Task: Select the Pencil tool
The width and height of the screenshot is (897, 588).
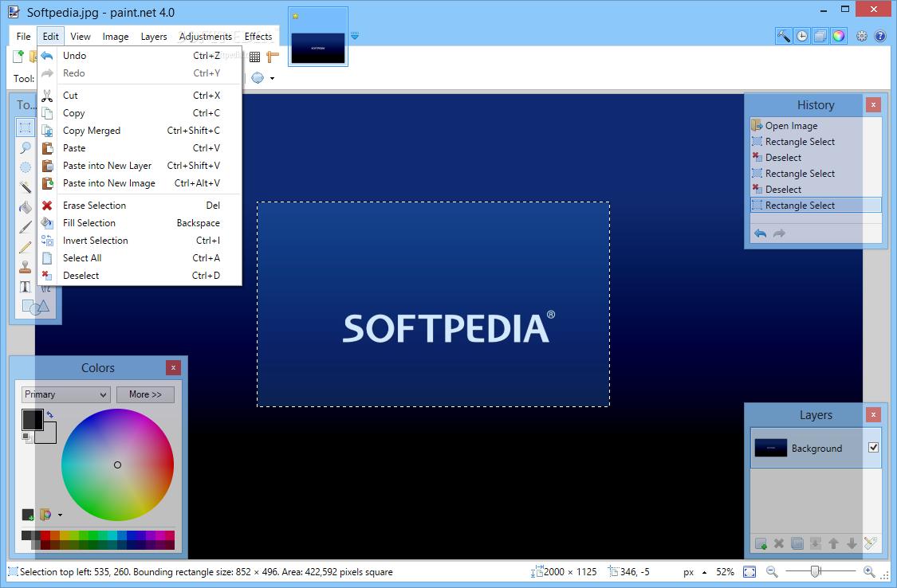Action: (26, 247)
